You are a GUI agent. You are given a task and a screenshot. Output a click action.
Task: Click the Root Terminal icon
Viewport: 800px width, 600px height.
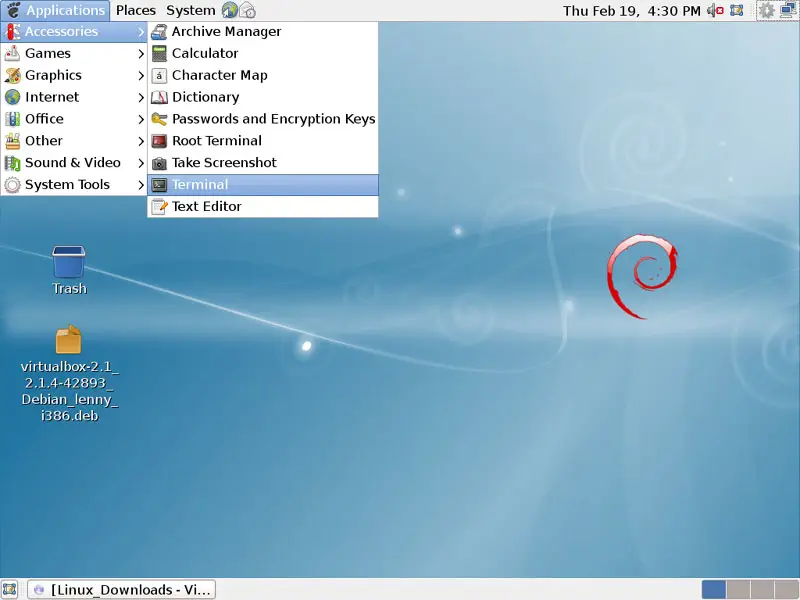point(159,141)
